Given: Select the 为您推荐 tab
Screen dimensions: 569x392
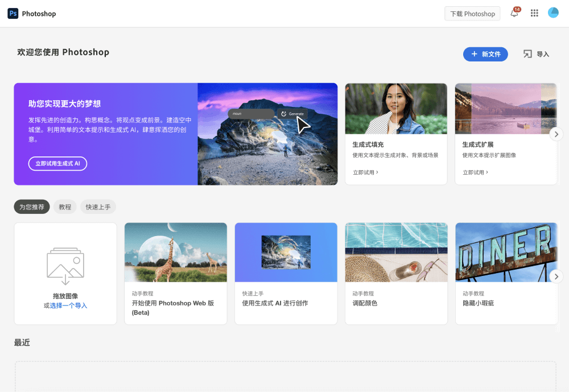Looking at the screenshot, I should coord(32,207).
